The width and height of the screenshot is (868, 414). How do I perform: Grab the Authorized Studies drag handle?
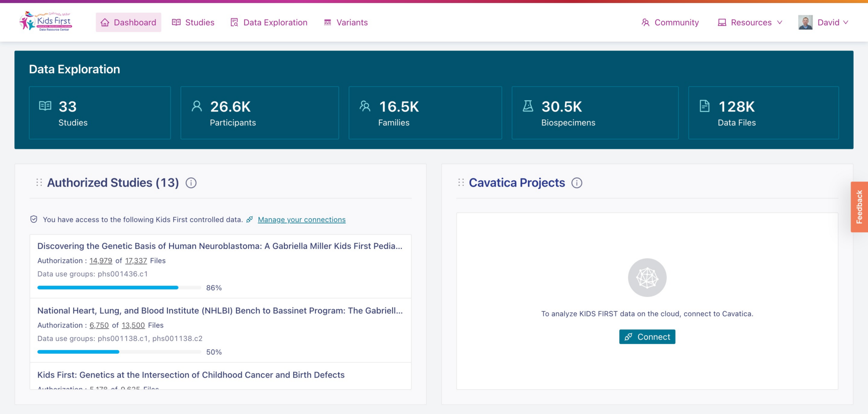click(39, 183)
